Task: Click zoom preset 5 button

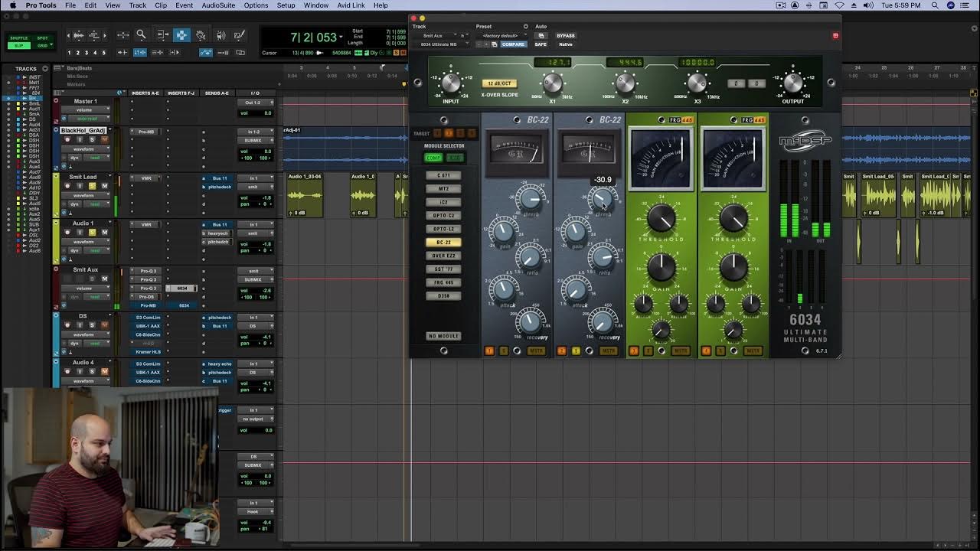Action: click(104, 53)
